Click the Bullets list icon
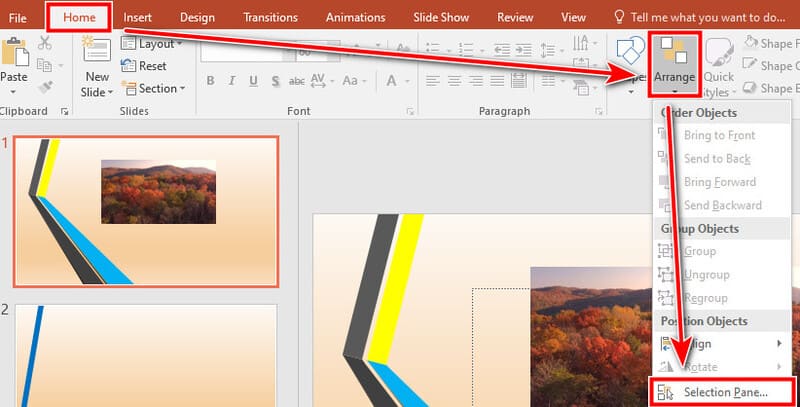 (x=433, y=50)
